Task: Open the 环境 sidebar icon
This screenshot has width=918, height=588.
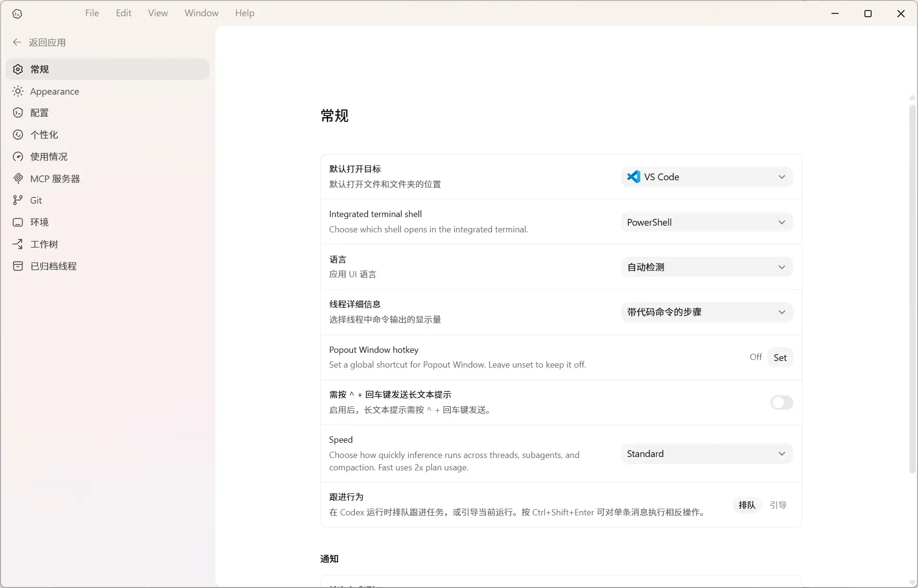Action: tap(18, 222)
